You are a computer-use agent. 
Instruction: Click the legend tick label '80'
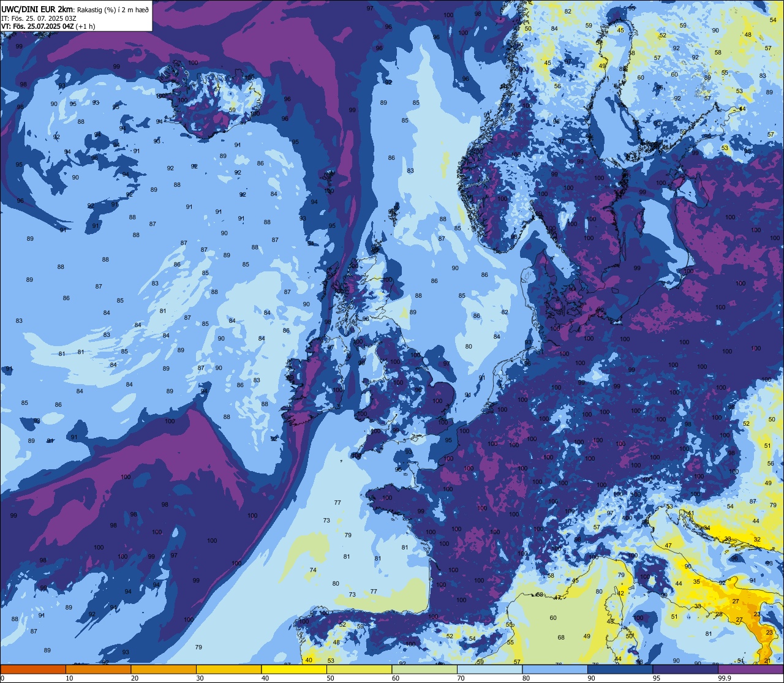tap(526, 677)
